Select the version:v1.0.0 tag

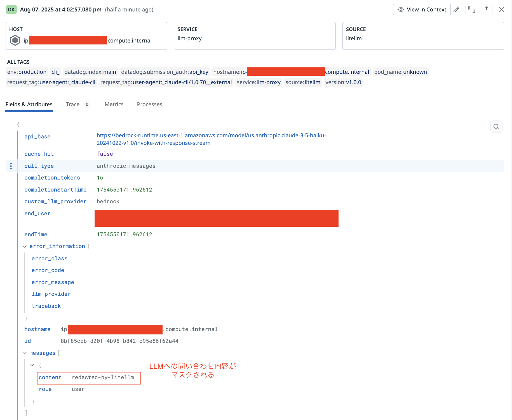(x=343, y=82)
